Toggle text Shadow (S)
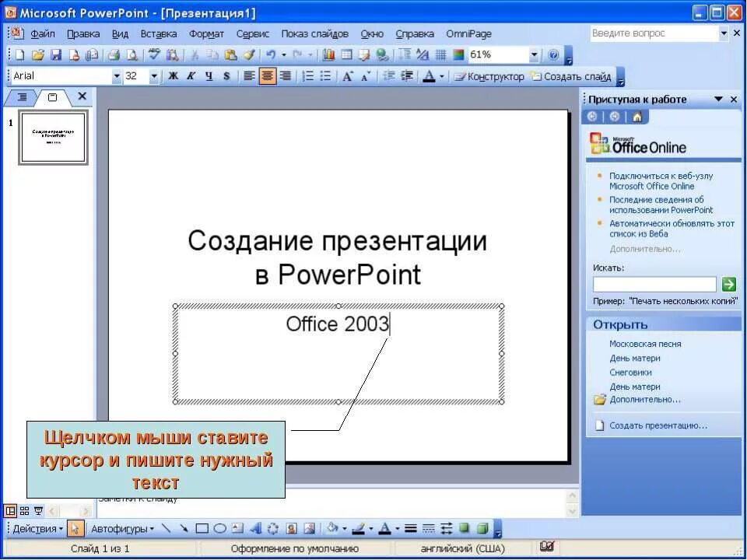Screen dimensions: 747x560 point(226,76)
